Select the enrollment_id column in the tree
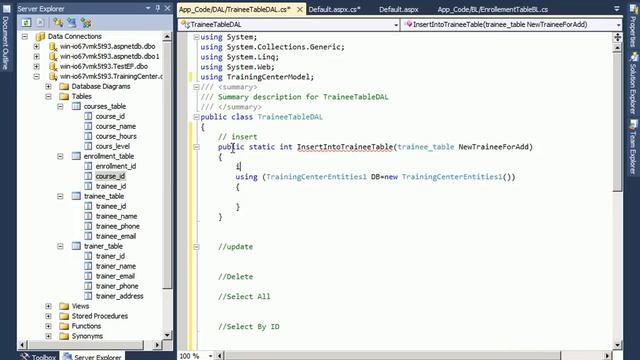 click(x=116, y=166)
